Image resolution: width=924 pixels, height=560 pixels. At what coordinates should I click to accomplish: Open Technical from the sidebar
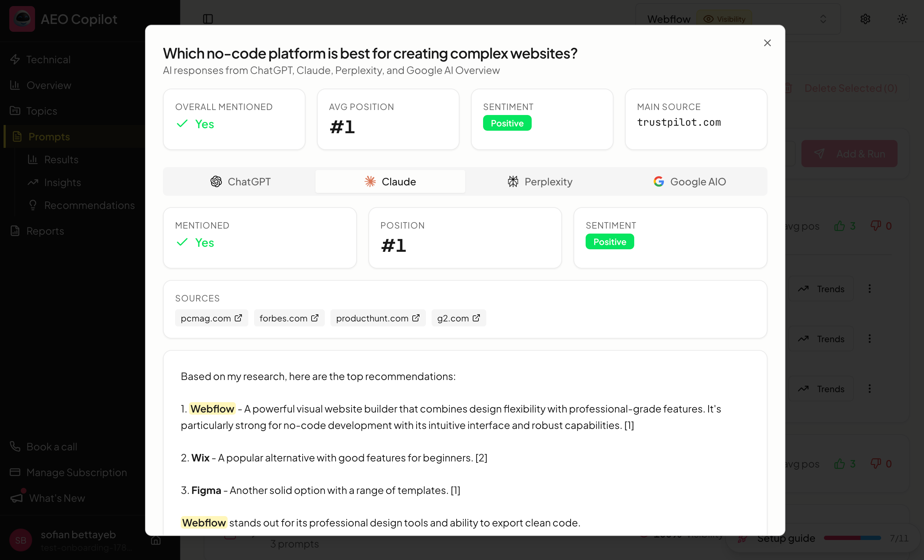point(48,59)
